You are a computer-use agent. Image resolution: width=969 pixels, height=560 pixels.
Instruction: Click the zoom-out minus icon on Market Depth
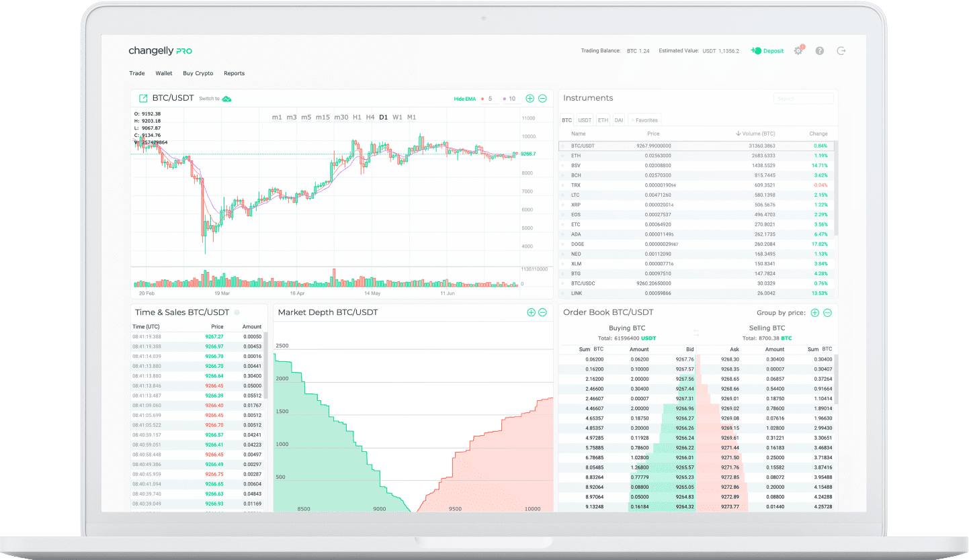coord(543,312)
